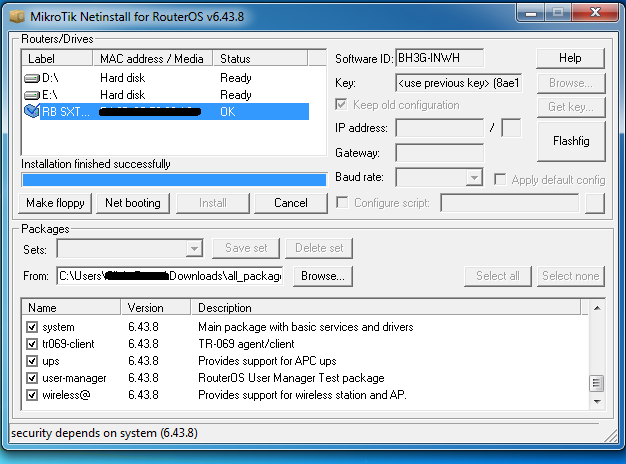This screenshot has height=464, width=626.
Task: Click the netmask field after the slash
Action: click(511, 128)
